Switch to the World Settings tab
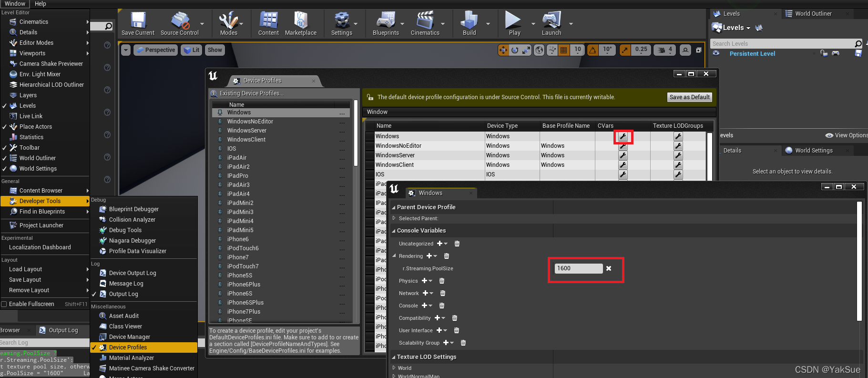Image resolution: width=868 pixels, height=378 pixels. [815, 151]
